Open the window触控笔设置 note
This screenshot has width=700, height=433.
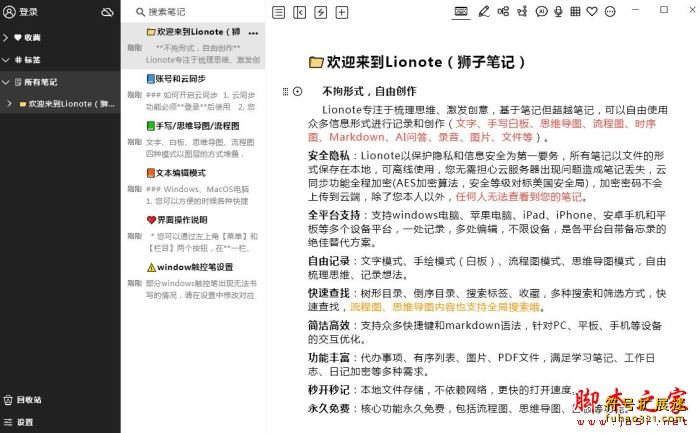click(193, 281)
